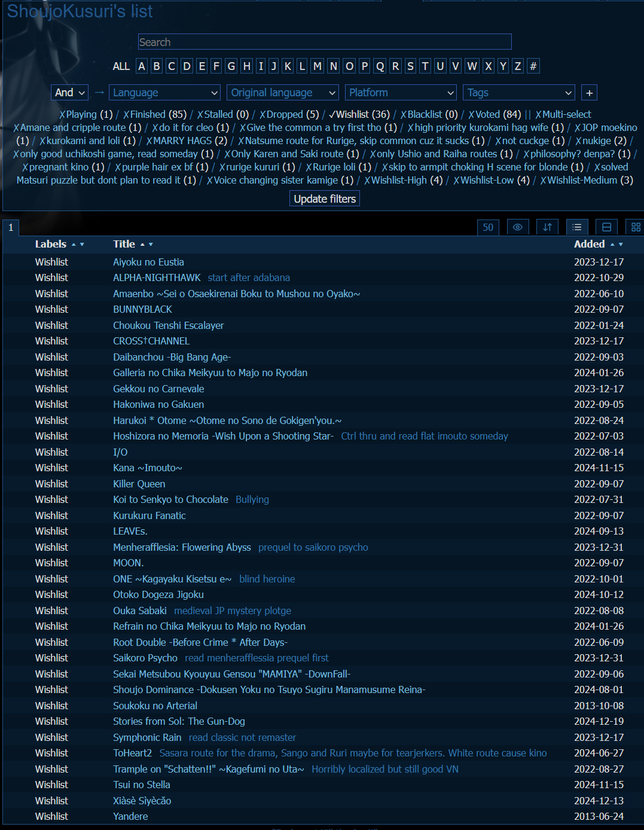Screen dimensions: 644x830
Task: Open Saikoro Psycho entry
Action: click(x=145, y=658)
